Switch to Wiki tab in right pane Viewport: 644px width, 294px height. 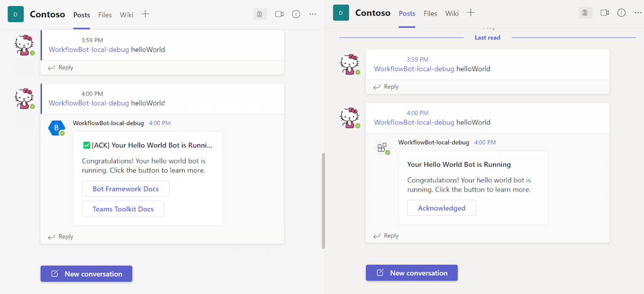[452, 13]
